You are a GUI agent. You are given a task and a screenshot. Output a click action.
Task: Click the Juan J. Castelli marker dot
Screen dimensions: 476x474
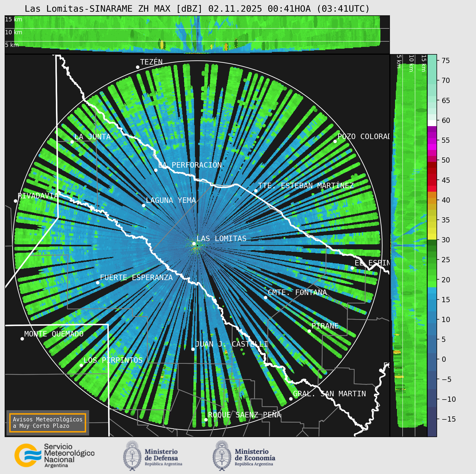(193, 349)
